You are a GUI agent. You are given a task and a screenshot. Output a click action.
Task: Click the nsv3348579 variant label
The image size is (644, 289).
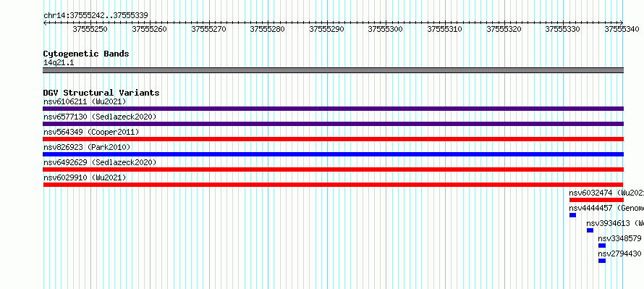620,238
